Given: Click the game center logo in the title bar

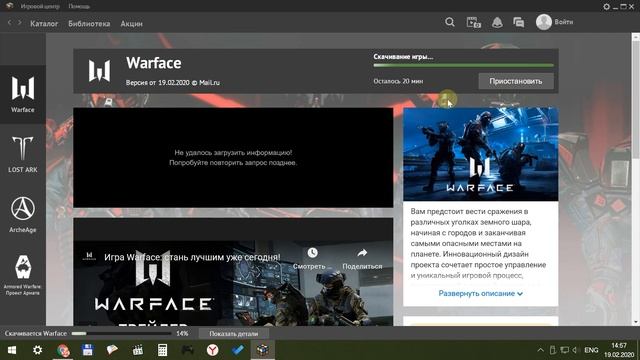Looking at the screenshot, I should 9,6.
